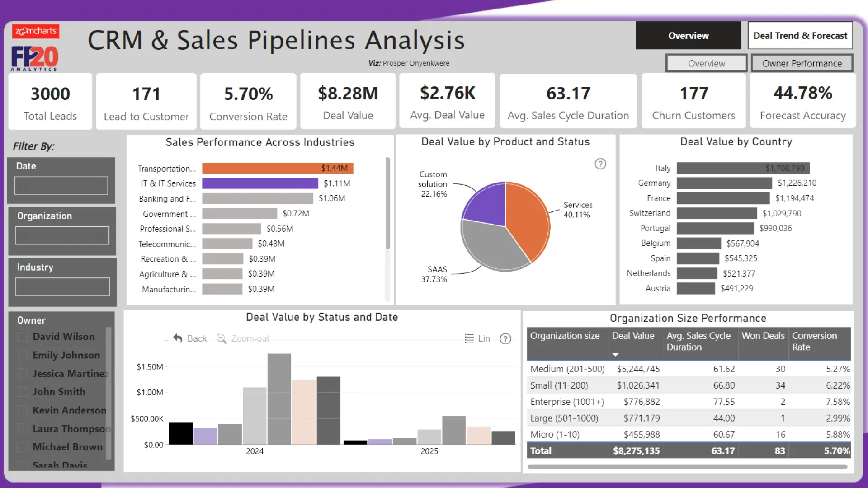Switch to the black Overview tab

(x=688, y=35)
